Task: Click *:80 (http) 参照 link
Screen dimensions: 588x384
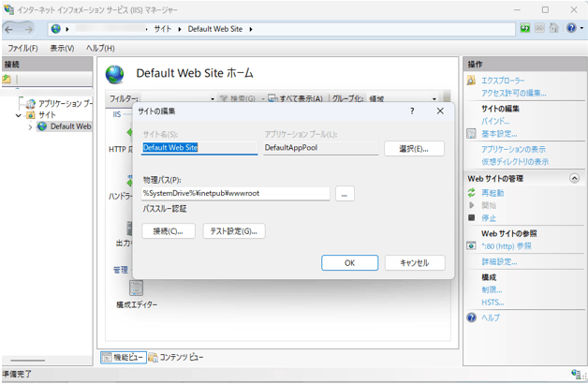Action: [507, 246]
